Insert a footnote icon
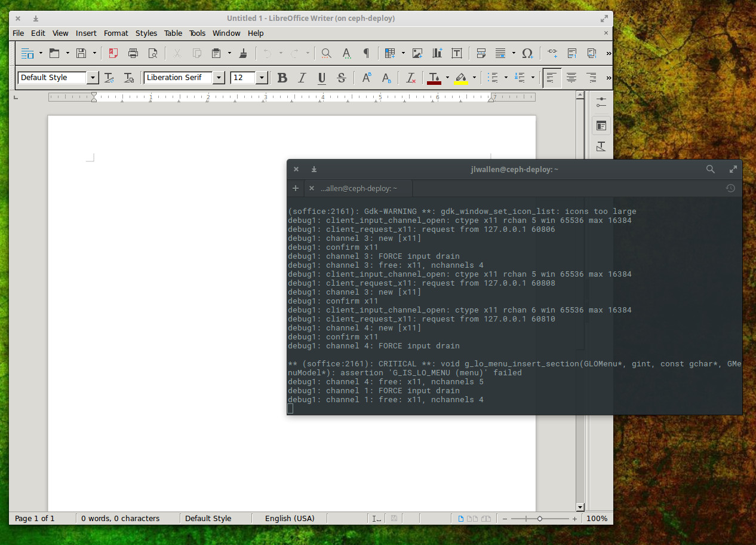This screenshot has width=756, height=545. (572, 53)
